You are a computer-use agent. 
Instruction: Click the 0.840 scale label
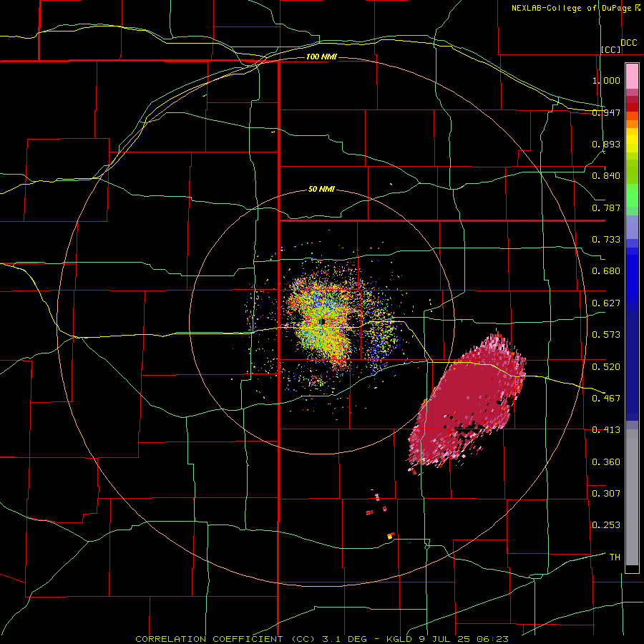pyautogui.click(x=606, y=176)
